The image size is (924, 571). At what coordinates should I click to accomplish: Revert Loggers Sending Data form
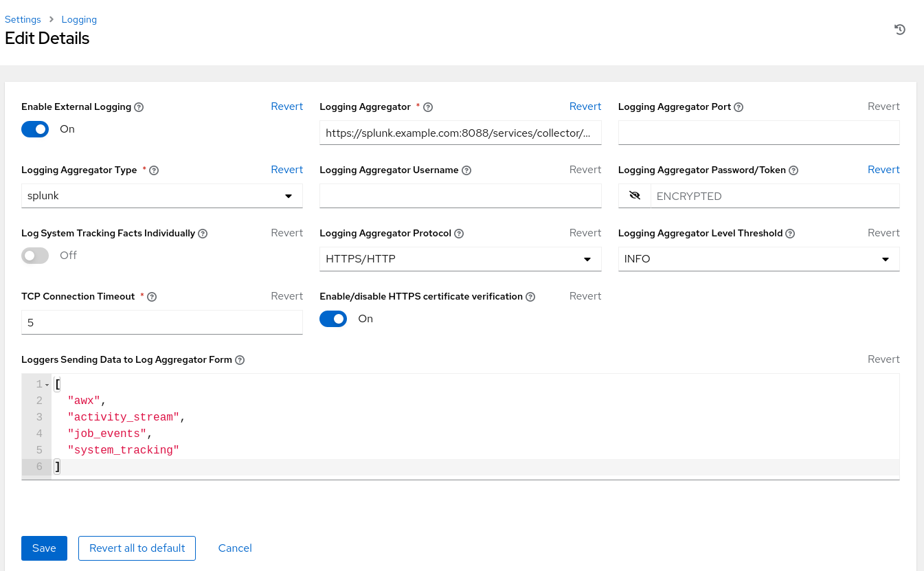883,359
